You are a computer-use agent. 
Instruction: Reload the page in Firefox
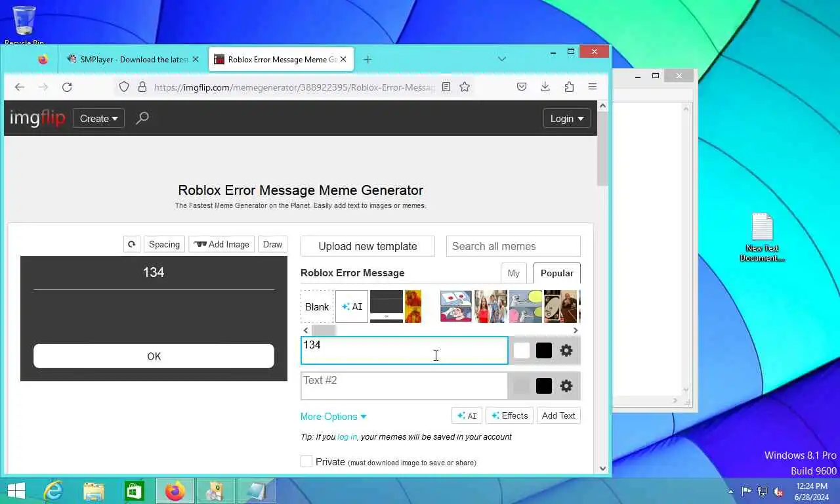[67, 87]
